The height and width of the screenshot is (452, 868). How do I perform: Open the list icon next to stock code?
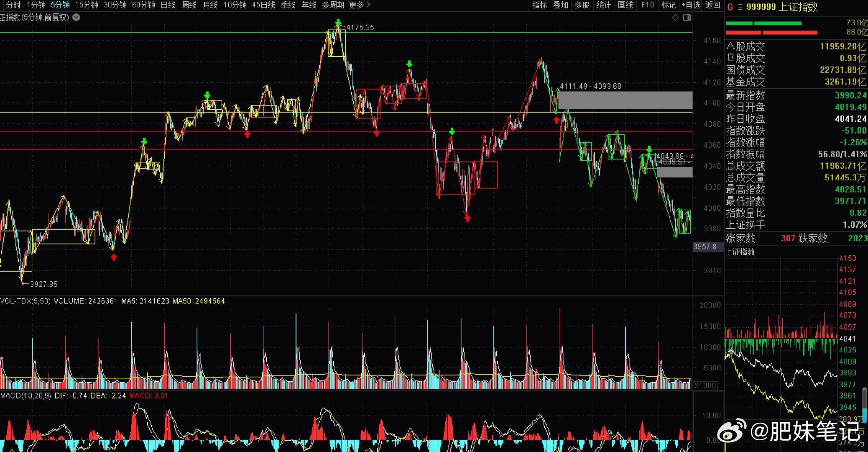pos(740,7)
